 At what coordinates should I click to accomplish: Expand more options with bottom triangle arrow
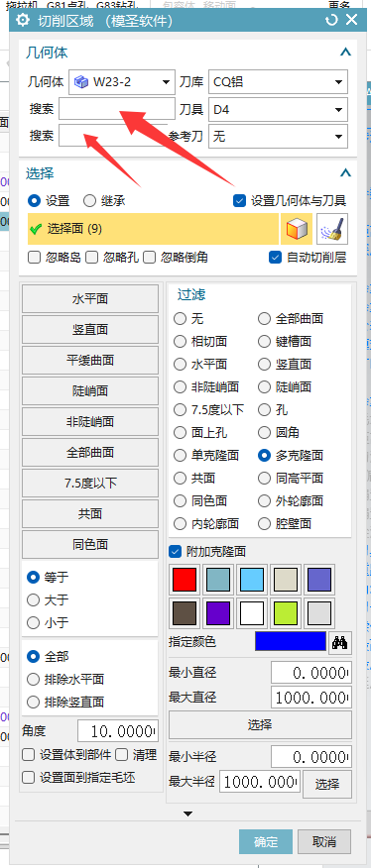point(188,814)
